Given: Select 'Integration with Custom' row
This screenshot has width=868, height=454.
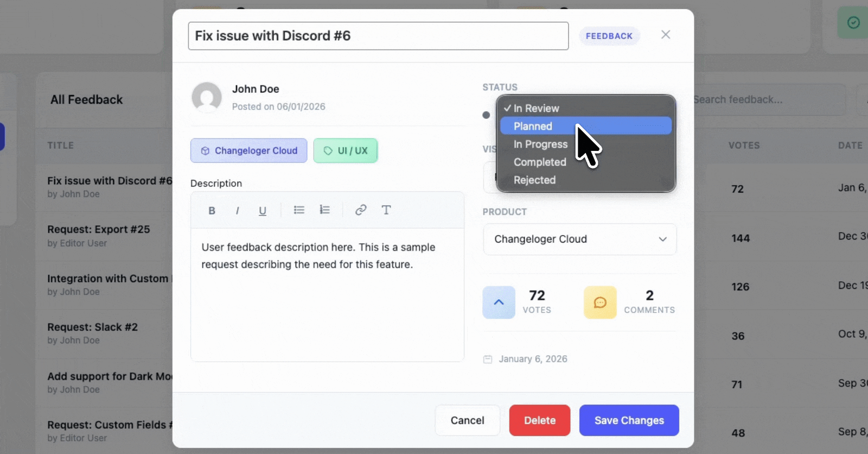Looking at the screenshot, I should point(104,285).
